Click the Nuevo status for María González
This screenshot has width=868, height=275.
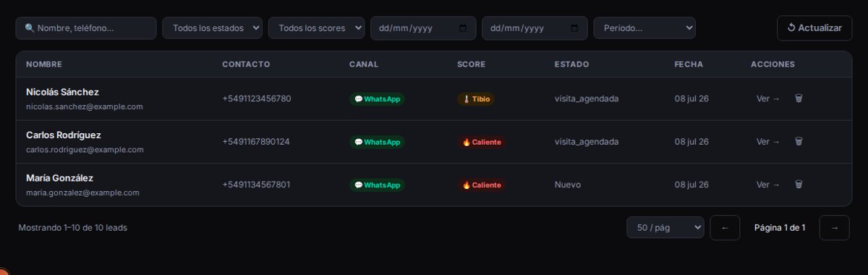coord(568,185)
